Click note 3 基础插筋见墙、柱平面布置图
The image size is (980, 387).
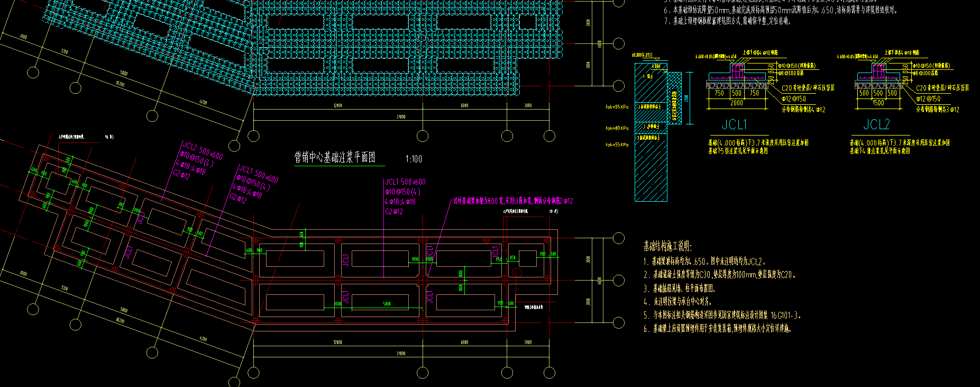coord(680,289)
